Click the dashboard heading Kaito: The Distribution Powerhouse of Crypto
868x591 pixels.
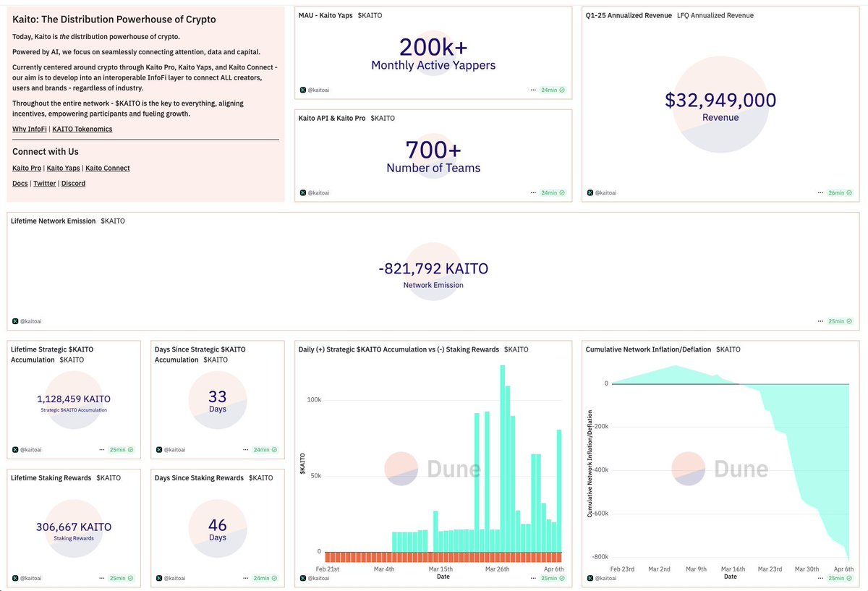114,20
